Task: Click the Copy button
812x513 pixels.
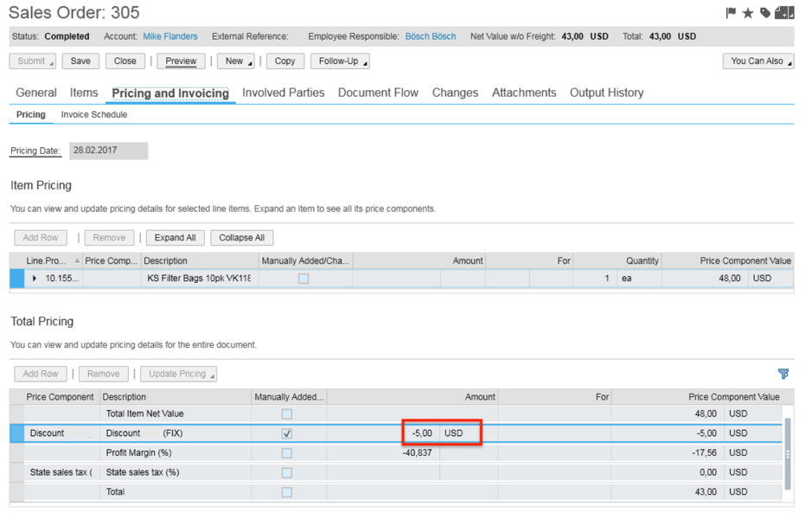Action: (285, 61)
